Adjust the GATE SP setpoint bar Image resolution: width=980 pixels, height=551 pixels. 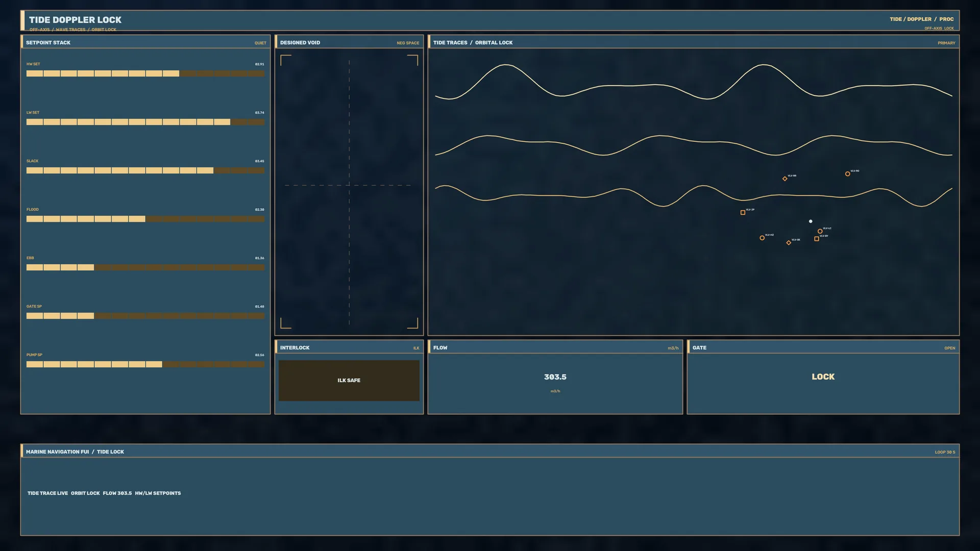(x=145, y=316)
